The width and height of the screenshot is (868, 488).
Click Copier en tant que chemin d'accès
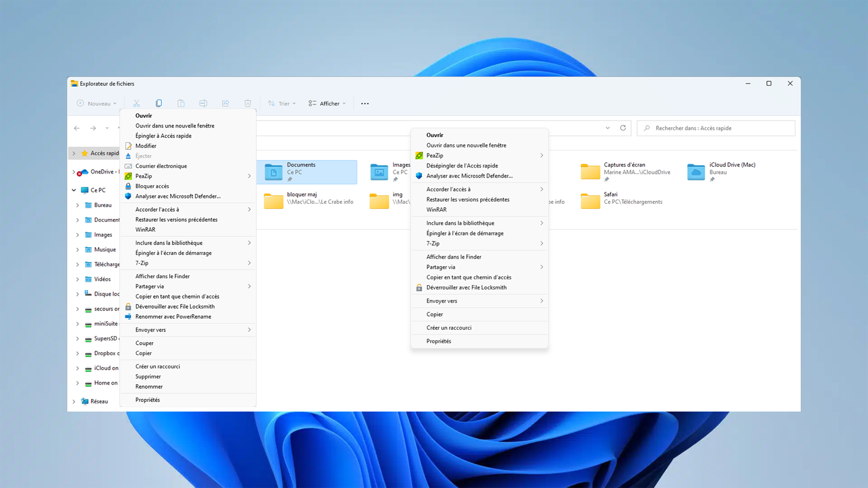coord(468,277)
